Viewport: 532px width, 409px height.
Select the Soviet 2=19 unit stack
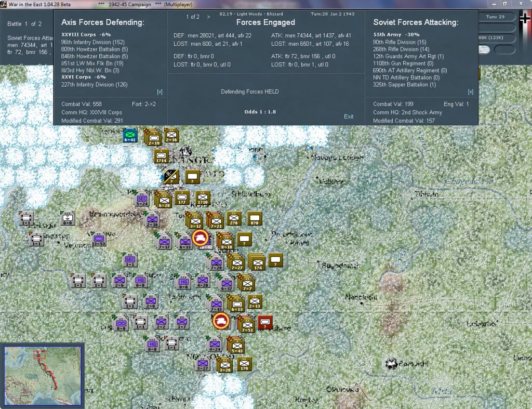point(153,138)
